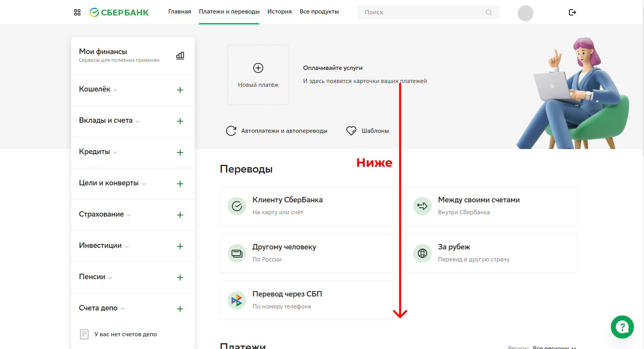Click 'Перевод в другую страну' subtitle
Screen dimensions: 644x349
pos(474,259)
